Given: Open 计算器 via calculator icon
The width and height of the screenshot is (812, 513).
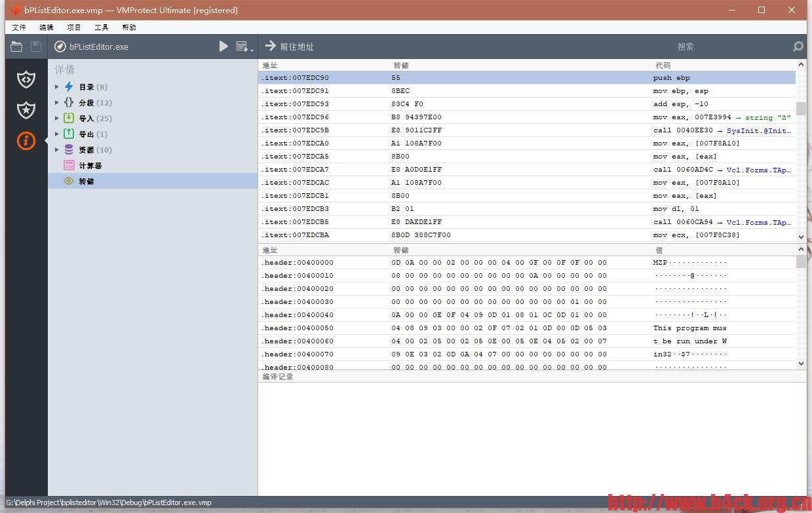Looking at the screenshot, I should click(x=68, y=165).
